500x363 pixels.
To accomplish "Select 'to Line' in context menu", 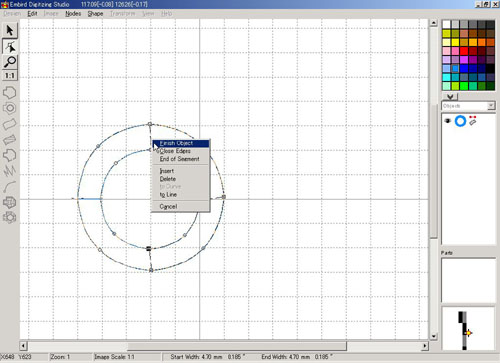I will [x=181, y=195].
